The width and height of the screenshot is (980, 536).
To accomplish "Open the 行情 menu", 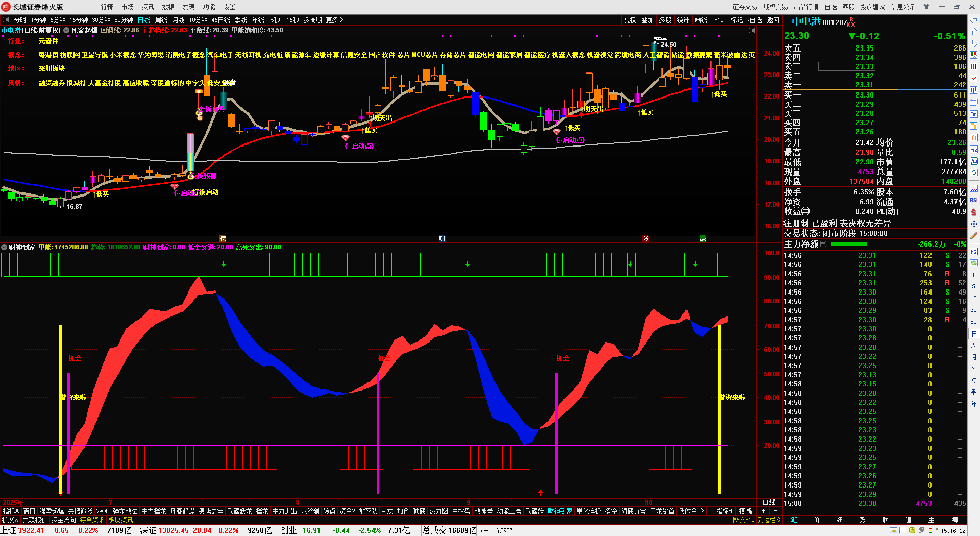I will [107, 7].
